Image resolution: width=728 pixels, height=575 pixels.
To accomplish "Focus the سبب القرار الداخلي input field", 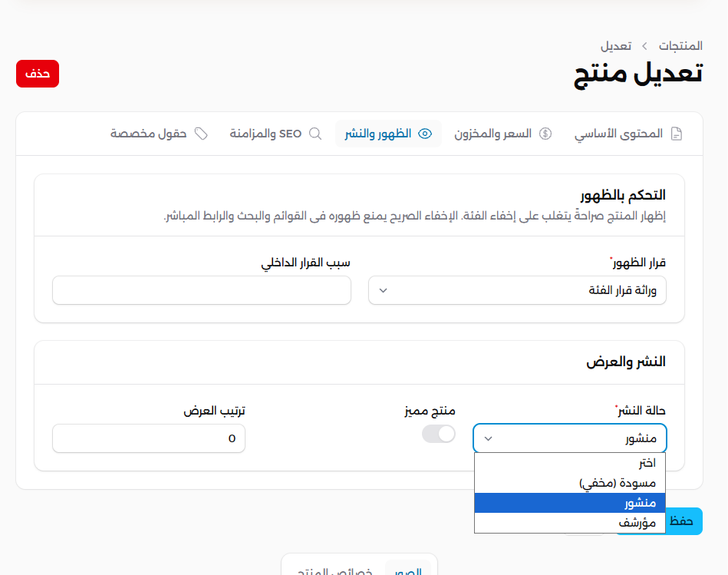I will pyautogui.click(x=202, y=290).
